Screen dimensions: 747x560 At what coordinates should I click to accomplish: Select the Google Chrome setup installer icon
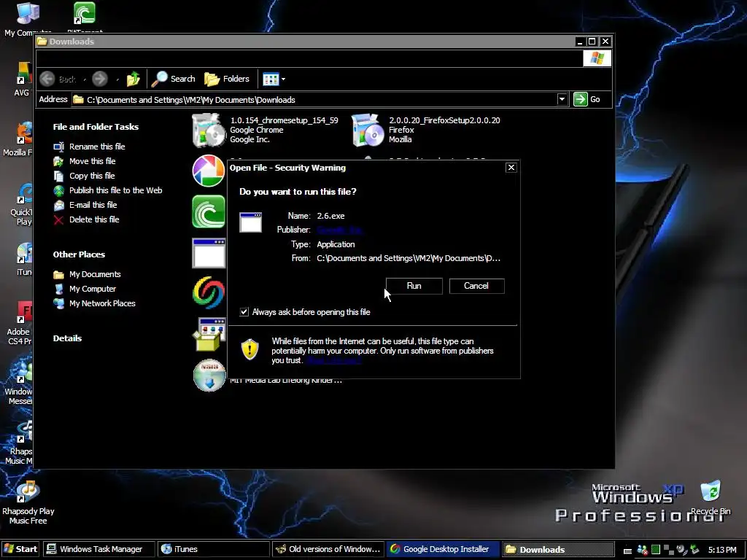pyautogui.click(x=208, y=130)
